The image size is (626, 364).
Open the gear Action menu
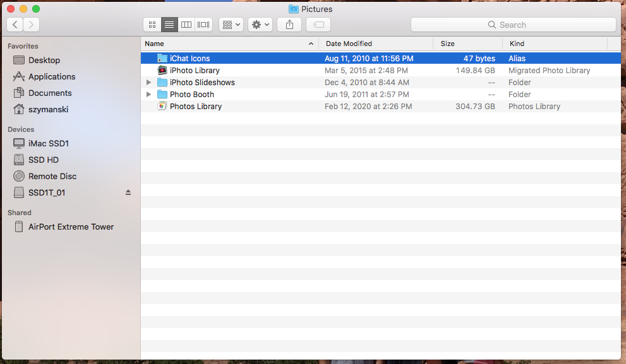click(x=260, y=25)
